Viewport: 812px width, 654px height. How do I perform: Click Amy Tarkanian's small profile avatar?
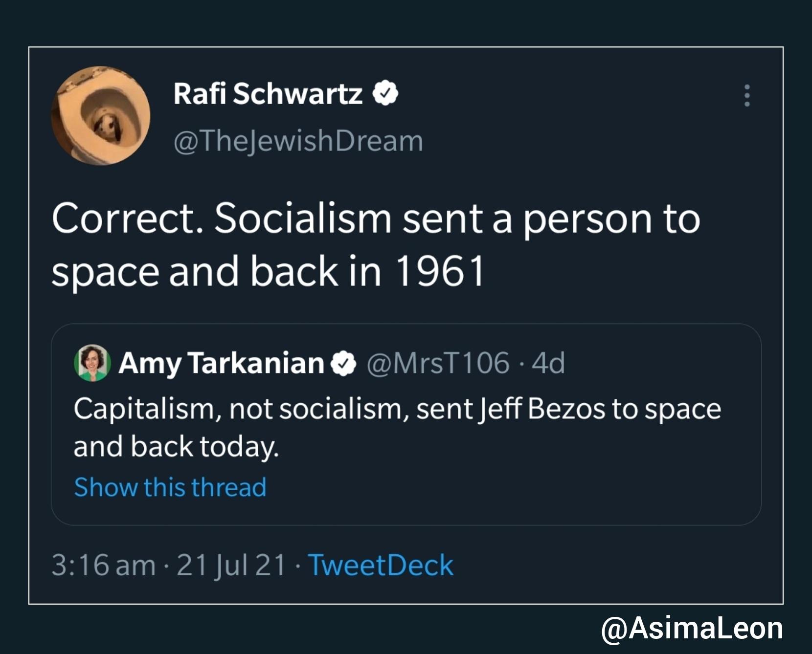click(x=92, y=363)
